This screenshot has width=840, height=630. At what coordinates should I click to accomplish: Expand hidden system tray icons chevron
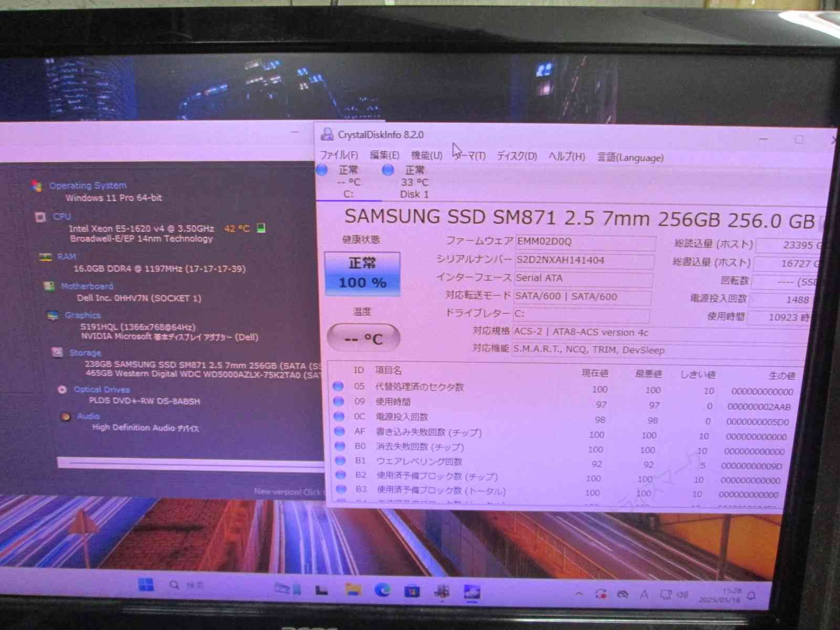click(579, 594)
